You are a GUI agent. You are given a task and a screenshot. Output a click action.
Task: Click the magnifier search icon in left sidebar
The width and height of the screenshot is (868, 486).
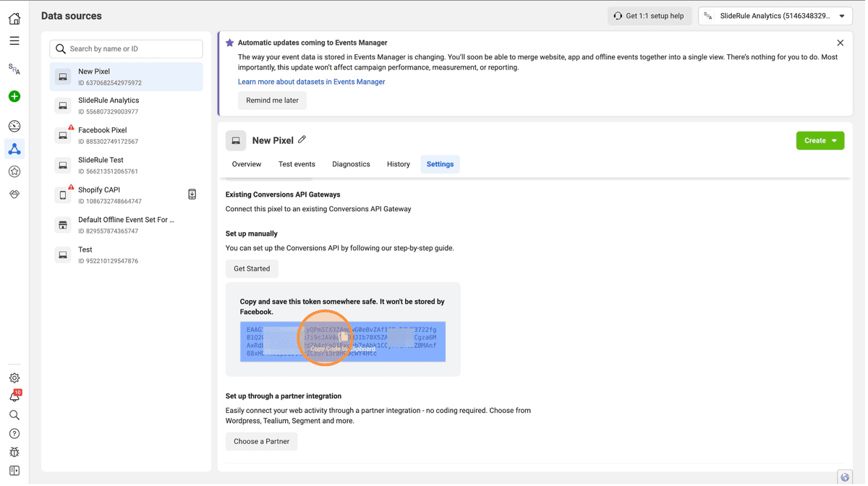[x=14, y=416]
